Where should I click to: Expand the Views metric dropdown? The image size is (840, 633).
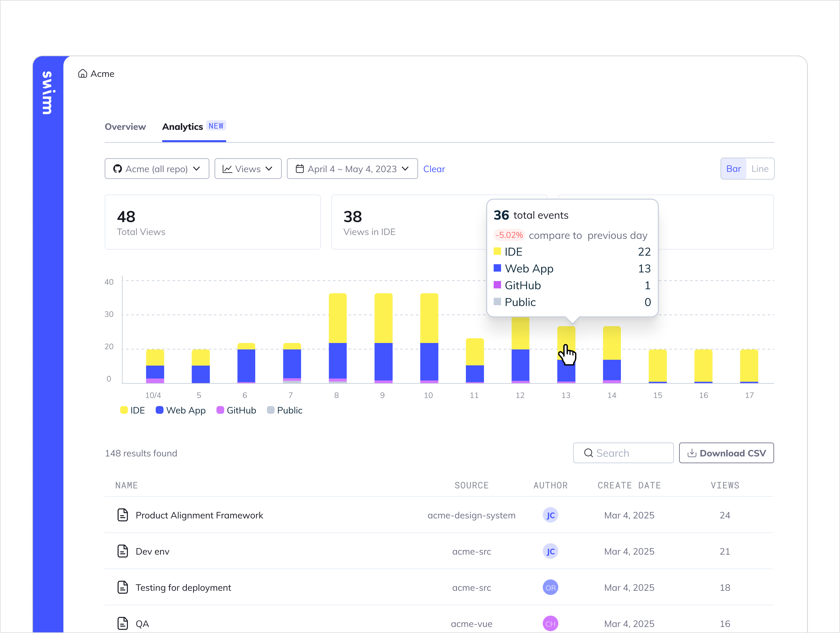click(247, 169)
